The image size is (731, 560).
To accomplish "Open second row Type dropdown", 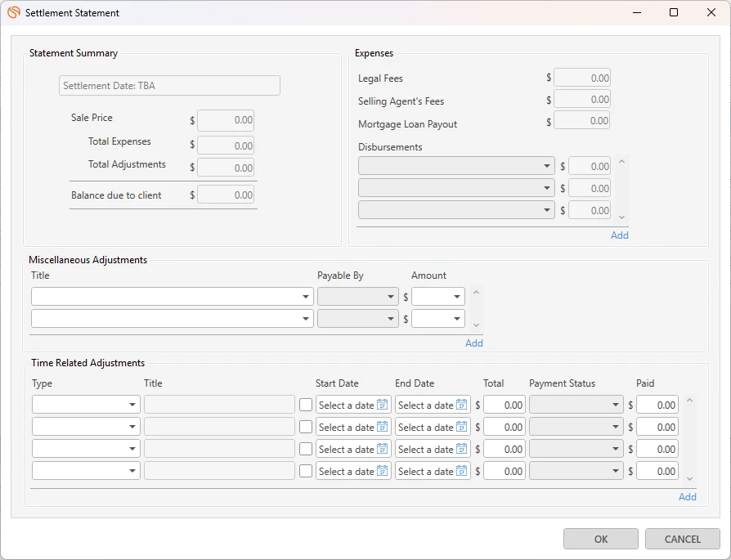I will pyautogui.click(x=86, y=427).
